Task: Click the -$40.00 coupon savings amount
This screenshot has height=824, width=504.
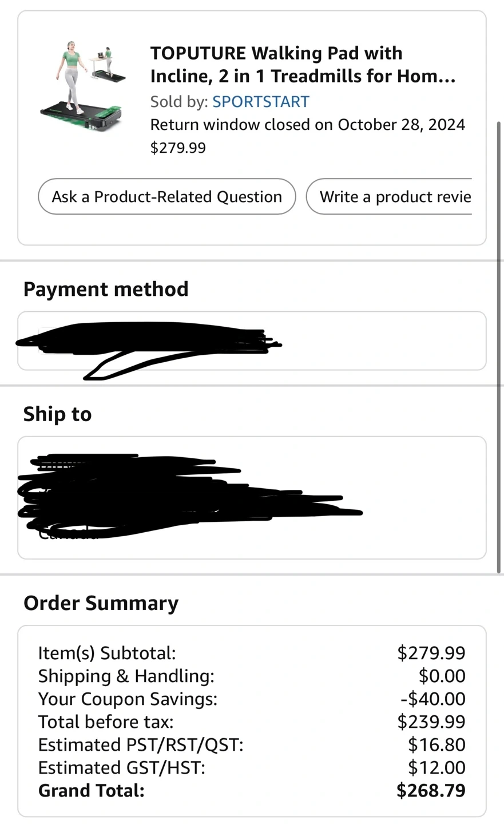Action: click(x=433, y=699)
